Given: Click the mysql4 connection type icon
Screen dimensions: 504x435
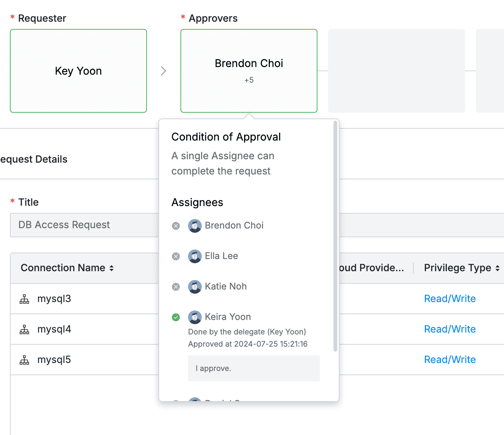Looking at the screenshot, I should click(x=24, y=329).
